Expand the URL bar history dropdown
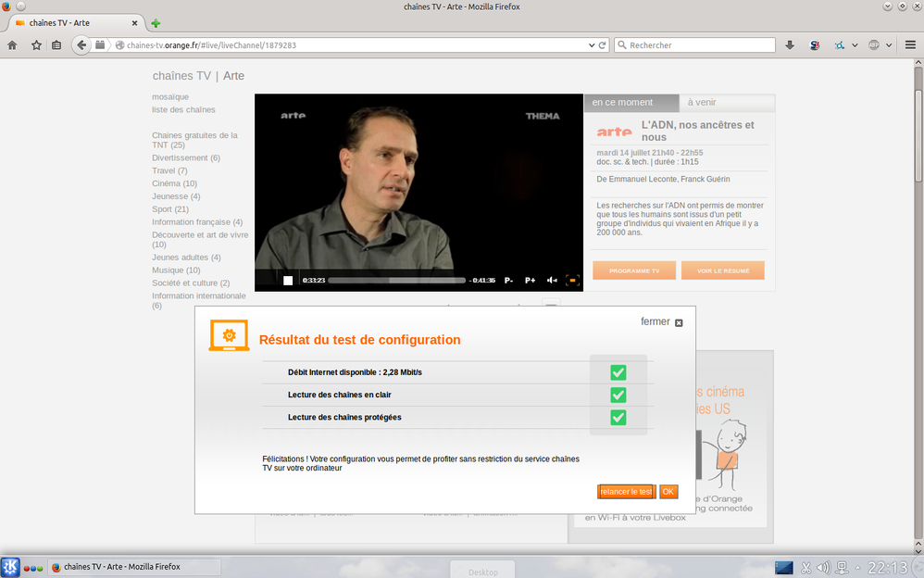 (593, 44)
